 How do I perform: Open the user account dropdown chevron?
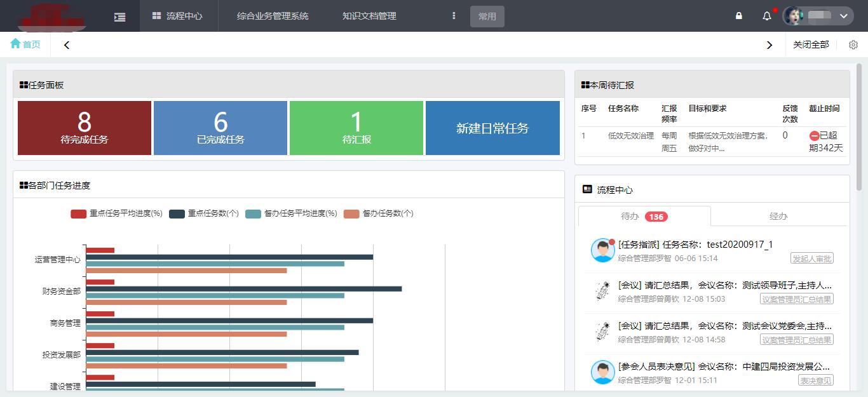(844, 15)
